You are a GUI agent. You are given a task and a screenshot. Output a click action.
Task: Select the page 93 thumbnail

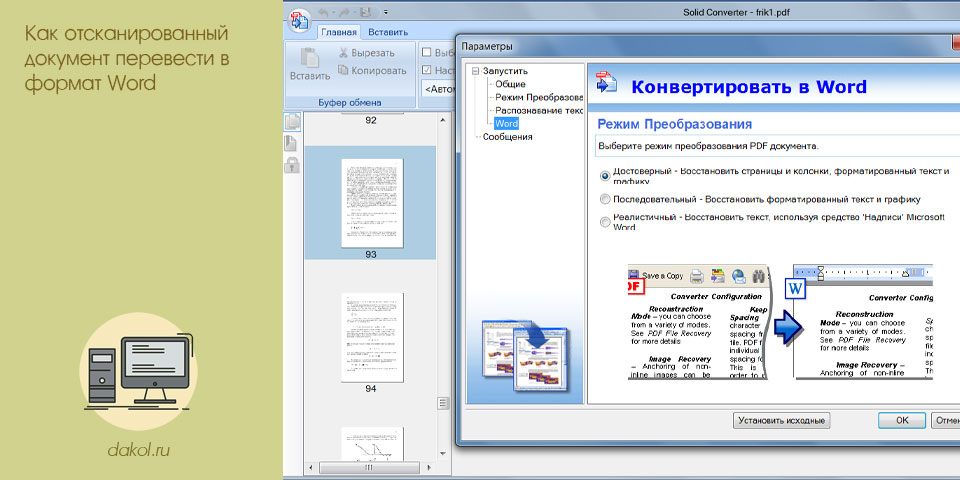click(x=371, y=203)
